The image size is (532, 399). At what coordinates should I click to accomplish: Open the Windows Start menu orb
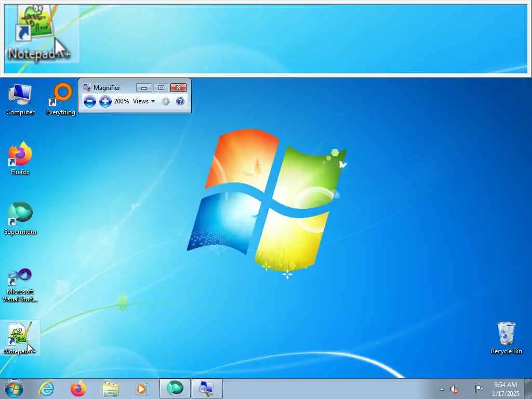coord(14,389)
